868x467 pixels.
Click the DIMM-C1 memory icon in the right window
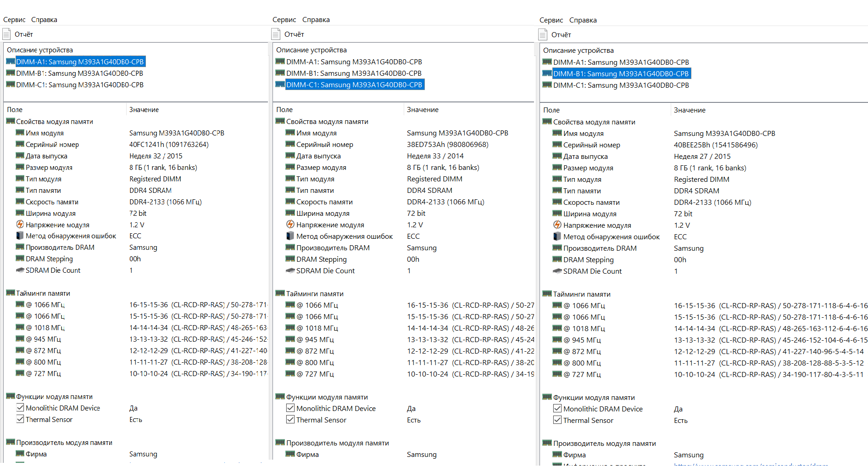pyautogui.click(x=547, y=85)
